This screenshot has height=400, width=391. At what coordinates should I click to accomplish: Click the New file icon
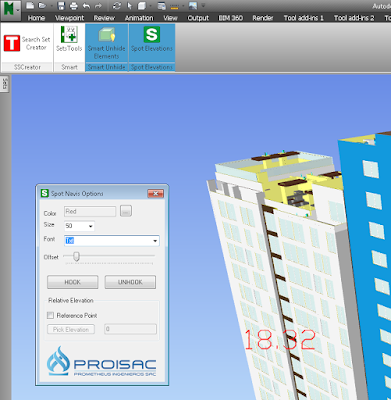point(30,6)
